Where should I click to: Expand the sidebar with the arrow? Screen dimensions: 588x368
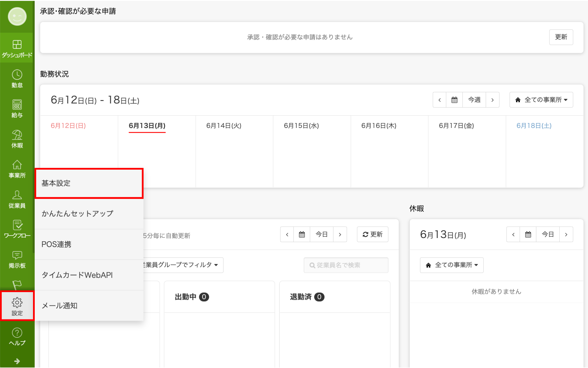coord(17,361)
